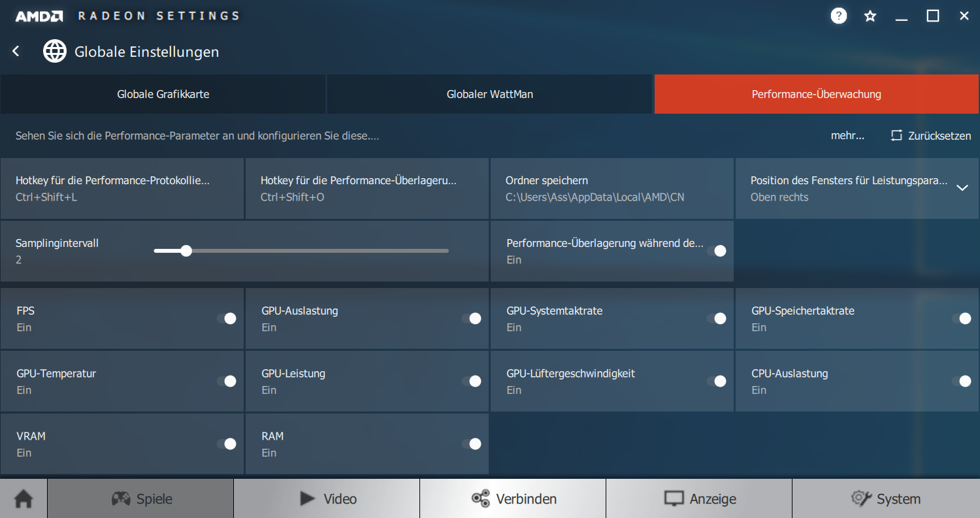Edit the Performance-Protokollierung hotkey Ctrl+Shift+L
The image size is (980, 518).
click(x=122, y=188)
